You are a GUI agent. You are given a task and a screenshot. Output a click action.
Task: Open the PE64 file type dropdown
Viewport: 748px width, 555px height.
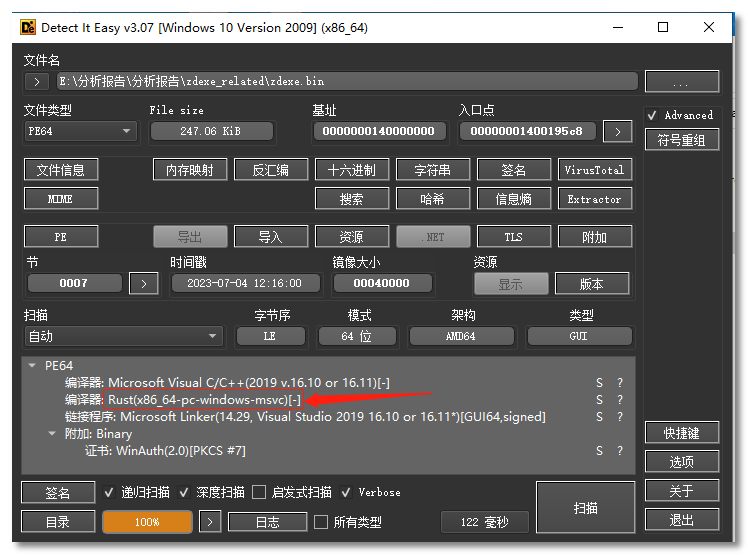tap(80, 131)
